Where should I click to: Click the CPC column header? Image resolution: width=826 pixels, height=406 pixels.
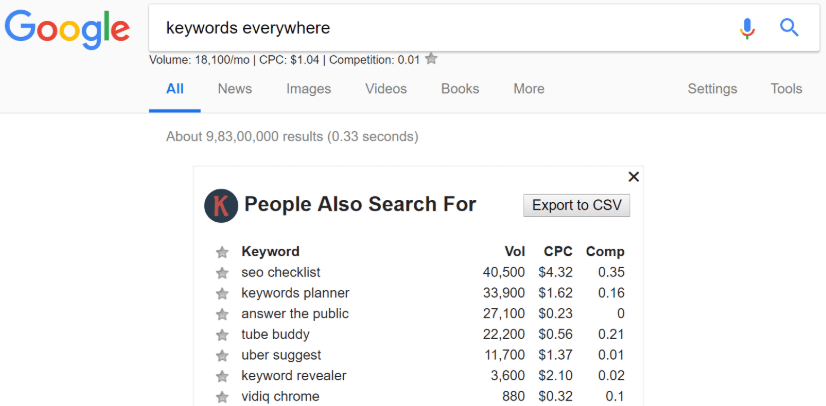(x=558, y=252)
